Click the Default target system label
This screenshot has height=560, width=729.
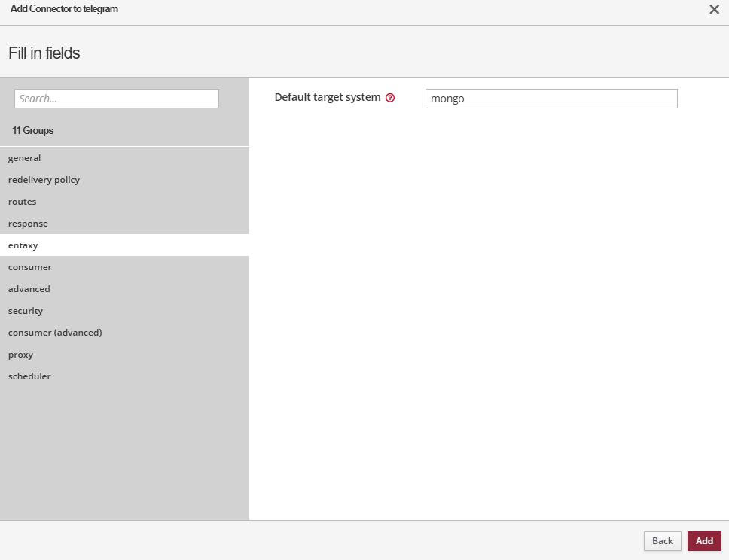coord(328,97)
